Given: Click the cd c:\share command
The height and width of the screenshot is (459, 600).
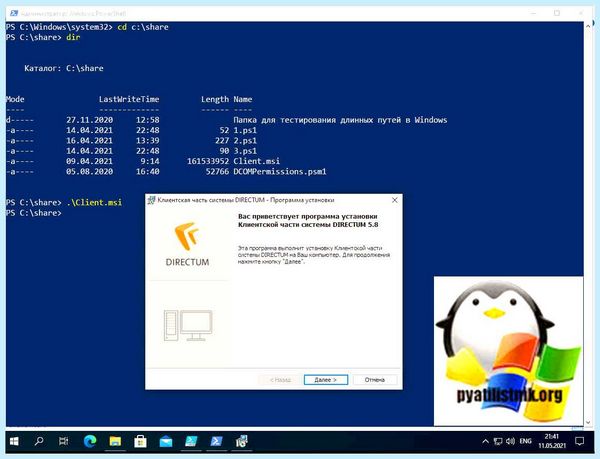Looking at the screenshot, I should 143,27.
